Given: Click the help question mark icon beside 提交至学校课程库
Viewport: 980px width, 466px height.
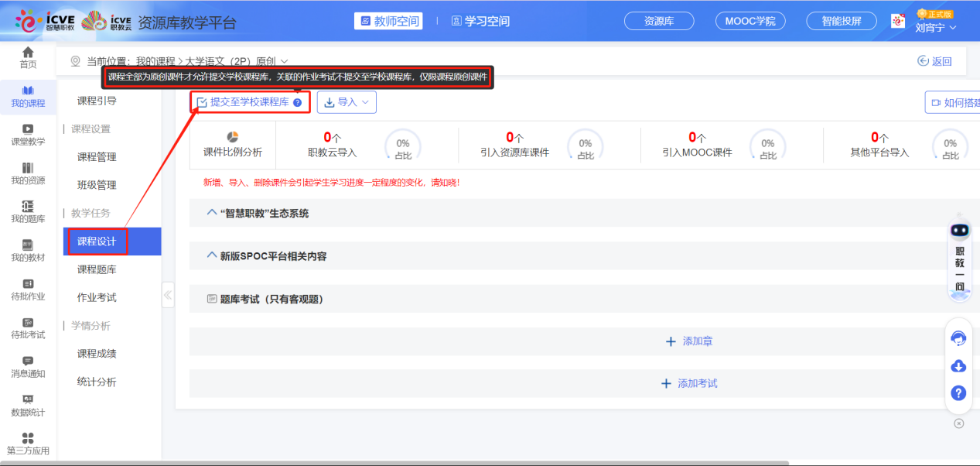Looking at the screenshot, I should click(x=297, y=102).
